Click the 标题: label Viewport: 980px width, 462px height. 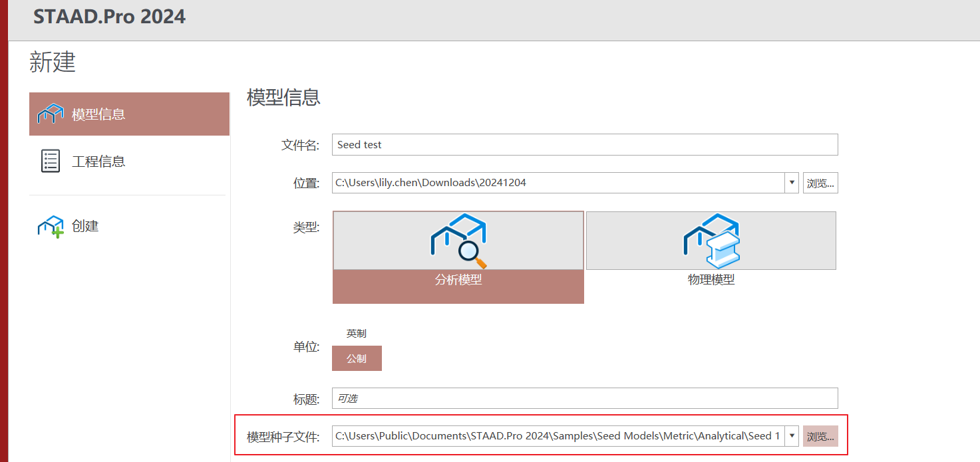306,399
